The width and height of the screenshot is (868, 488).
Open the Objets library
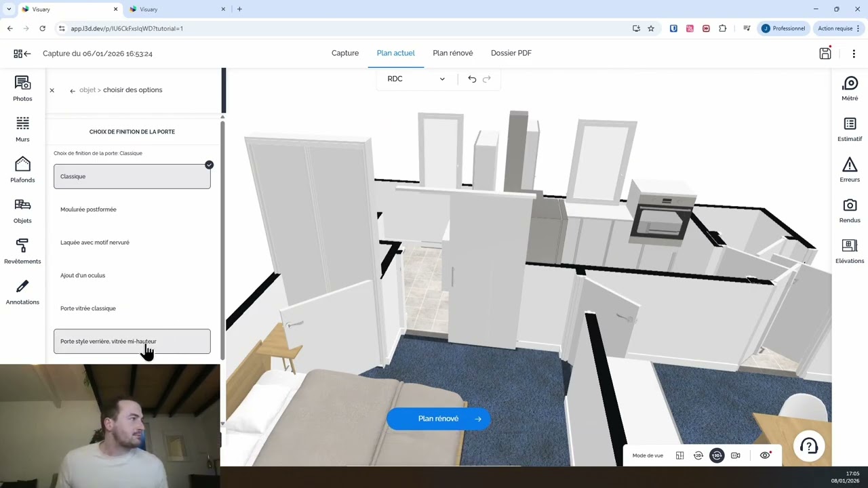(x=22, y=211)
